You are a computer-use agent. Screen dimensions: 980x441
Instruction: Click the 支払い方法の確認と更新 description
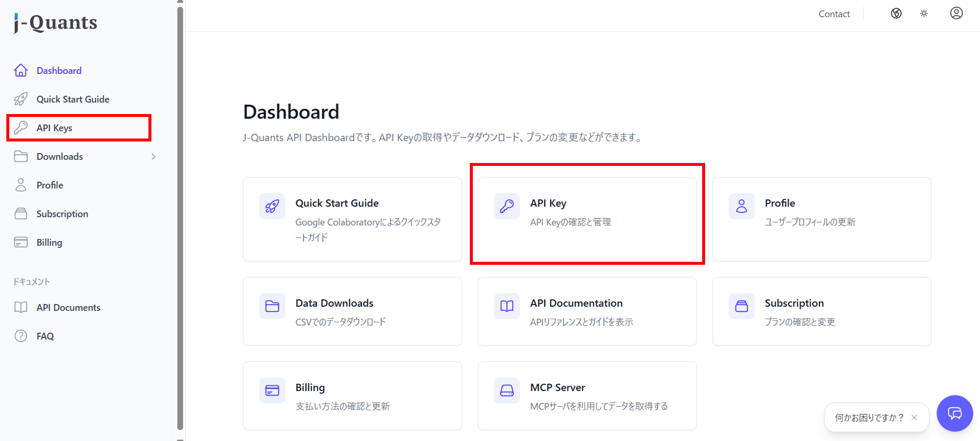coord(343,406)
